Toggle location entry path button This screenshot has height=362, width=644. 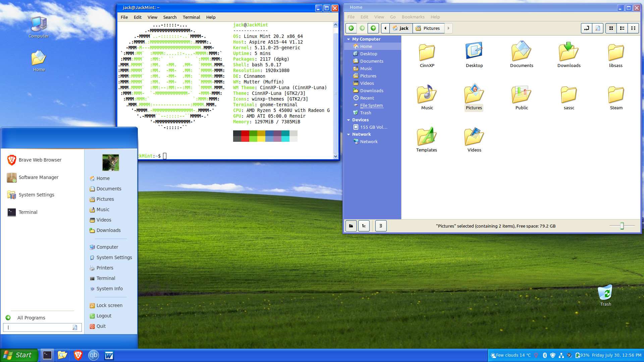click(x=586, y=28)
